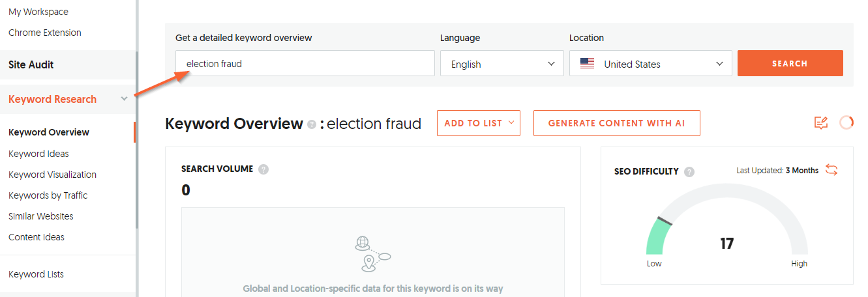Click the keyword input containing election fraud
Viewport: 868px width, 297px height.
coord(305,63)
